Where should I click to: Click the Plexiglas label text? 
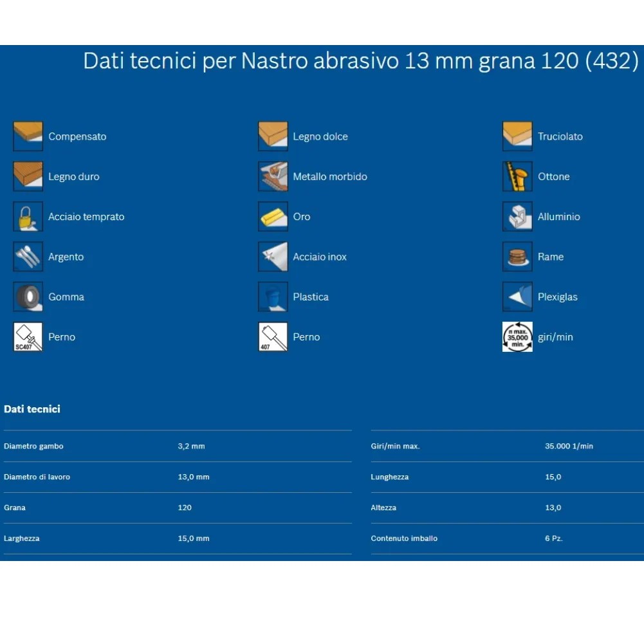pos(557,297)
